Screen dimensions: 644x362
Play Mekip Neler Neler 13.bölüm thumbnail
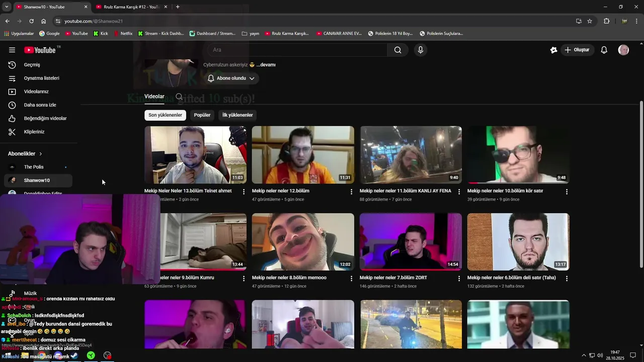pos(195,155)
